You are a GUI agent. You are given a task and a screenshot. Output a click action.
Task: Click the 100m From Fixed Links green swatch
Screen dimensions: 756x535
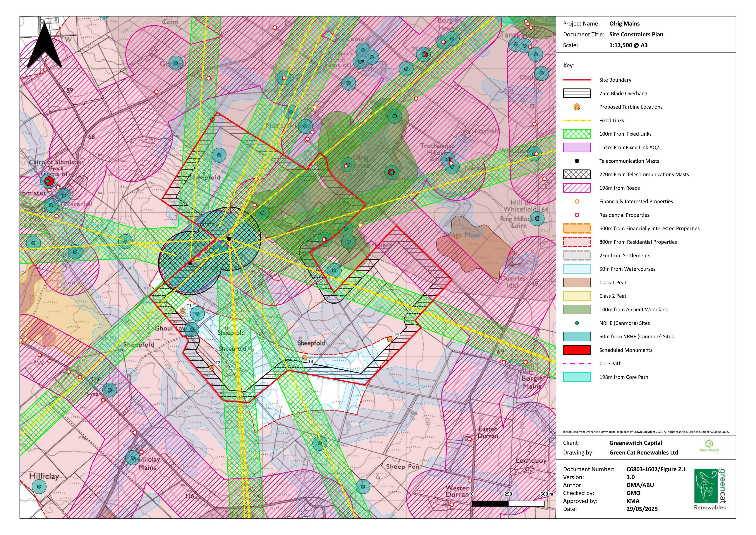click(x=577, y=134)
